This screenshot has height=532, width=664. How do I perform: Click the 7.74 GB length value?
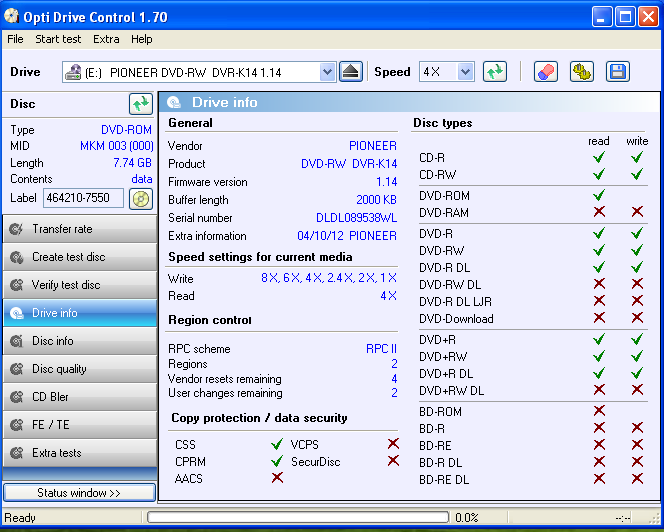click(132, 163)
